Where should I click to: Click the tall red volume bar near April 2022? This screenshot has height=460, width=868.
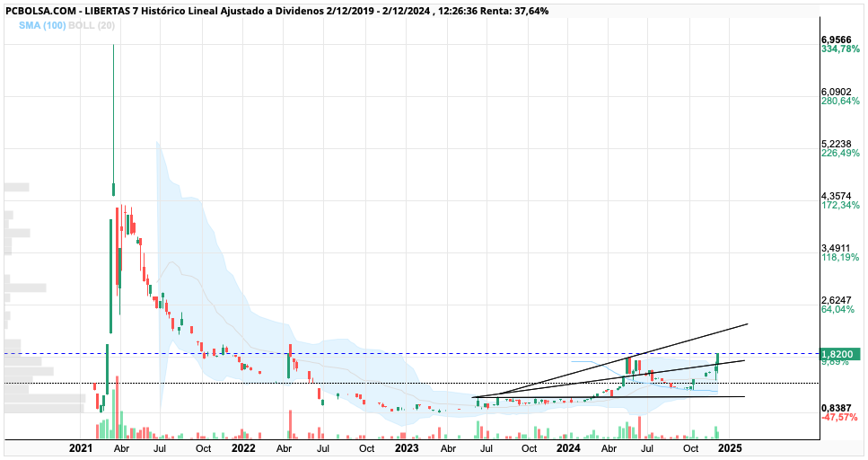tap(290, 425)
